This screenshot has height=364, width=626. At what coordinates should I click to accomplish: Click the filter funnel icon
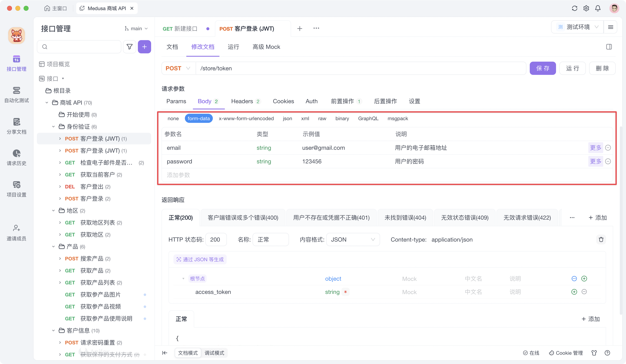tap(129, 47)
